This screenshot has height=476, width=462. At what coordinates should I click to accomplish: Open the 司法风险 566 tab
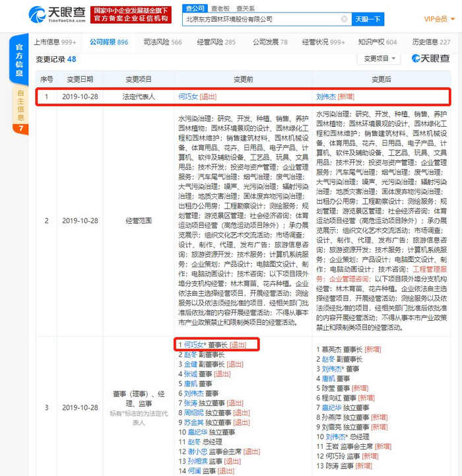163,42
